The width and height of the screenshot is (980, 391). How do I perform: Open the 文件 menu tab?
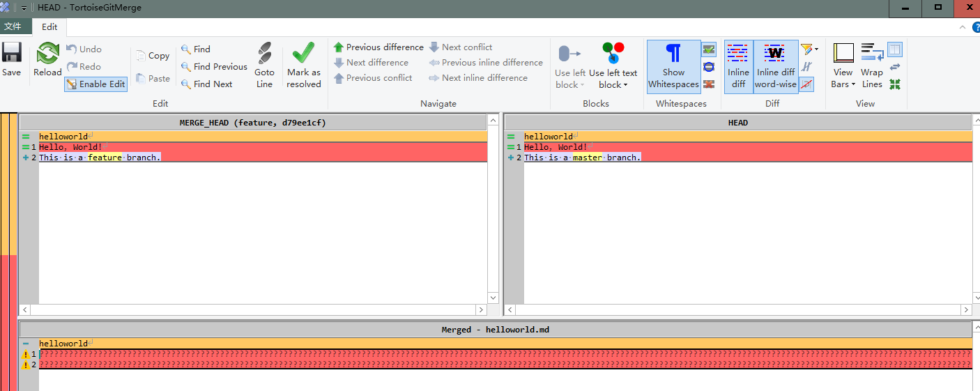point(13,26)
